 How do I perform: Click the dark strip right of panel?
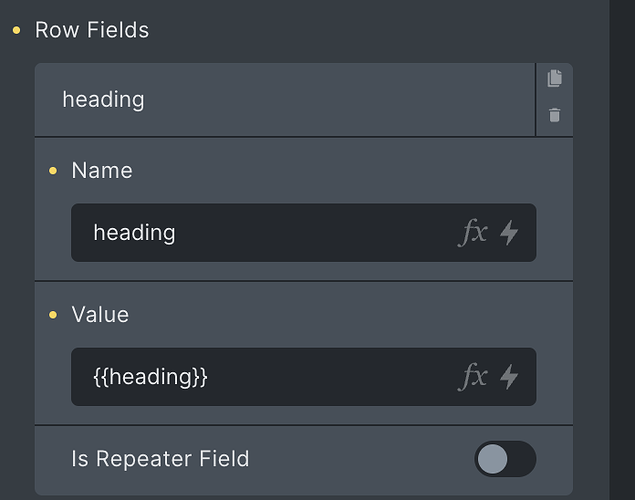click(x=622, y=250)
